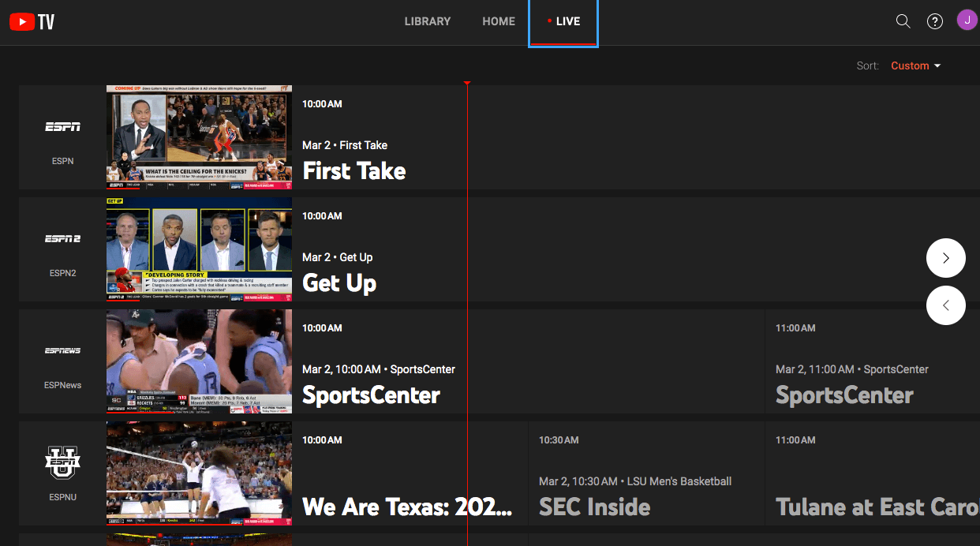
Task: Click the Get Up show thumbnail
Action: pos(198,249)
